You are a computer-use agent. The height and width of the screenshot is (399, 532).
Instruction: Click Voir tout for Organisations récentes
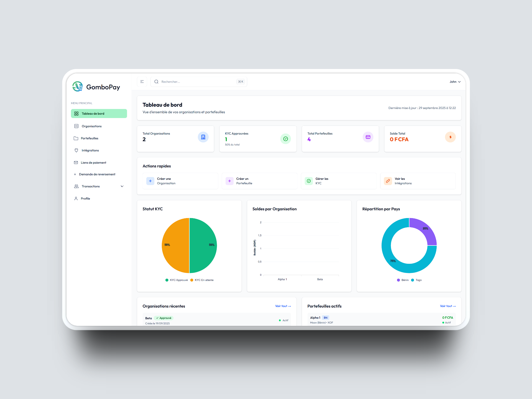283,306
